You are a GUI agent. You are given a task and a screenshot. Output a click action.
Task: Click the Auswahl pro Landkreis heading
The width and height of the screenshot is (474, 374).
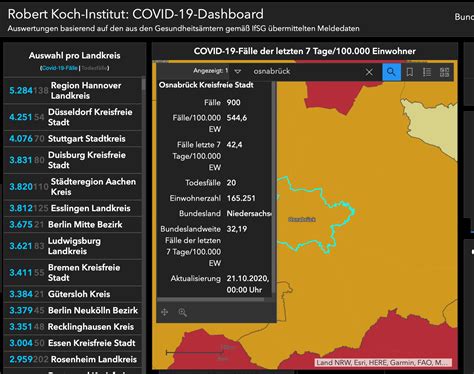[74, 55]
